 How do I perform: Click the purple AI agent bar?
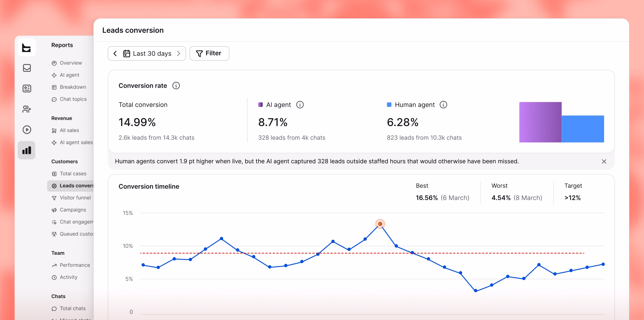coord(540,122)
